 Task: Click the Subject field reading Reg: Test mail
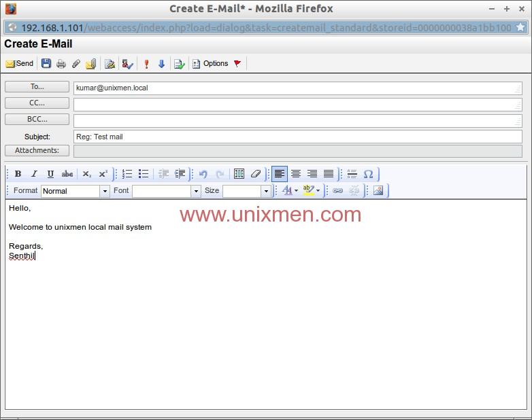(297, 137)
